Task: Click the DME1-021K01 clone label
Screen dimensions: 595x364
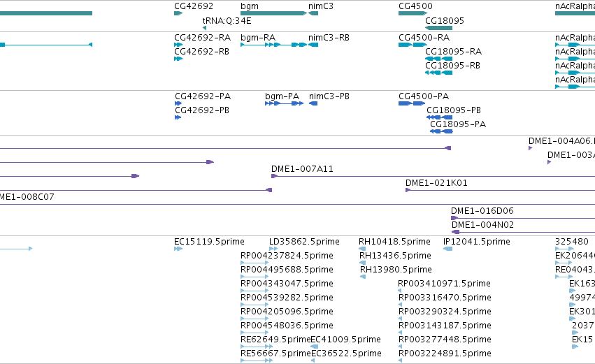Action: click(436, 183)
